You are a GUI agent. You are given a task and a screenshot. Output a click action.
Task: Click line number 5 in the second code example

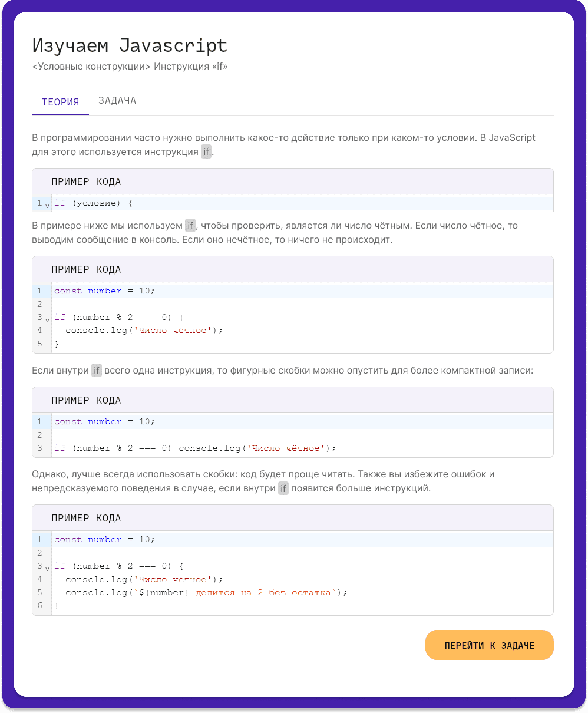40,344
